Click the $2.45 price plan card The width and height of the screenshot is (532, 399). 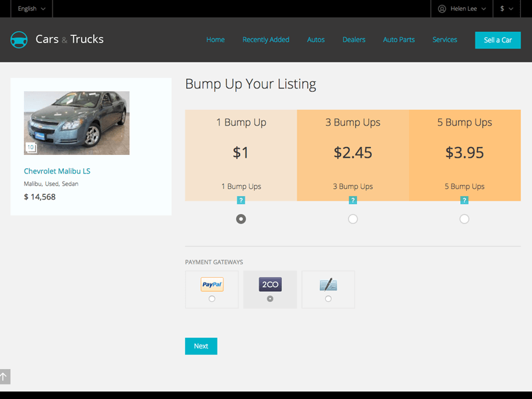pos(353,155)
